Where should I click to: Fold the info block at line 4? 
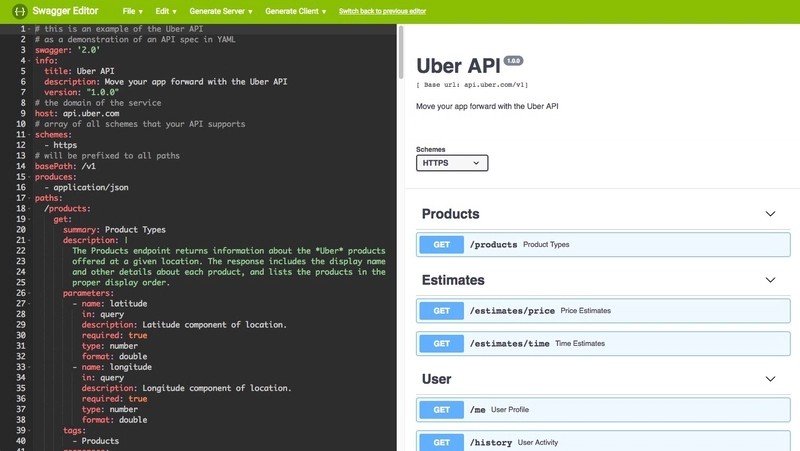pos(29,60)
